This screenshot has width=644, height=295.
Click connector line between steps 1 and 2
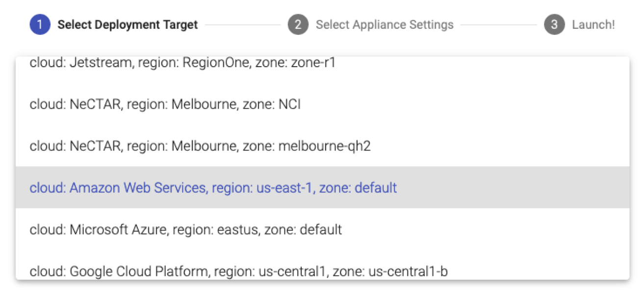tap(243, 25)
